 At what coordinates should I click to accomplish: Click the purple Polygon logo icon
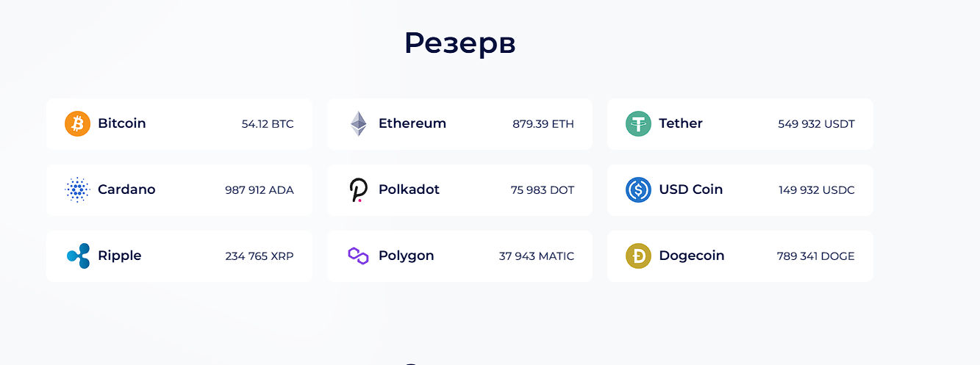tap(358, 256)
